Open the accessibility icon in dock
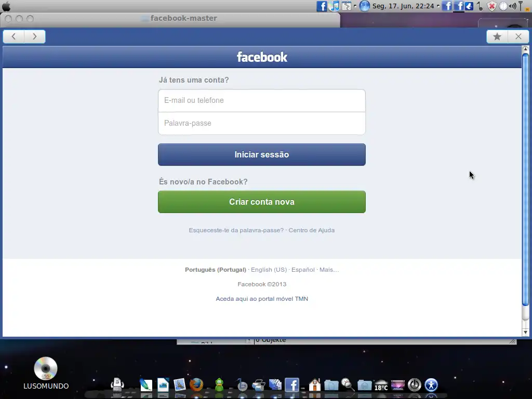Viewport: 532px width, 399px height. click(x=431, y=385)
